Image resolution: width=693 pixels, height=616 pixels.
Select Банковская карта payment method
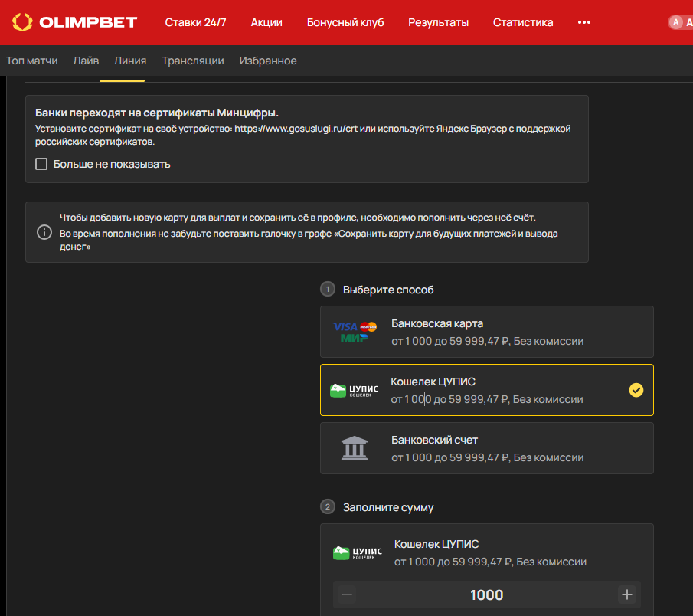click(486, 332)
